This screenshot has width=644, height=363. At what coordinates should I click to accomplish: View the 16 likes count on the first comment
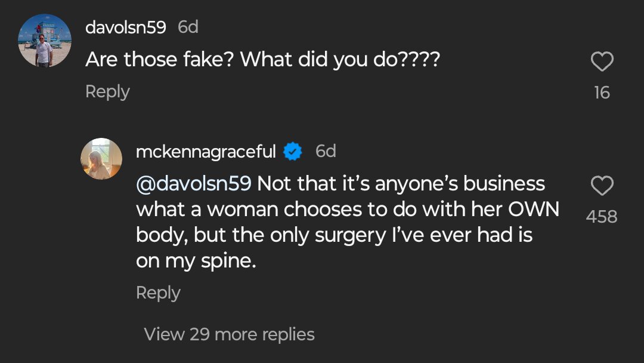pyautogui.click(x=602, y=93)
